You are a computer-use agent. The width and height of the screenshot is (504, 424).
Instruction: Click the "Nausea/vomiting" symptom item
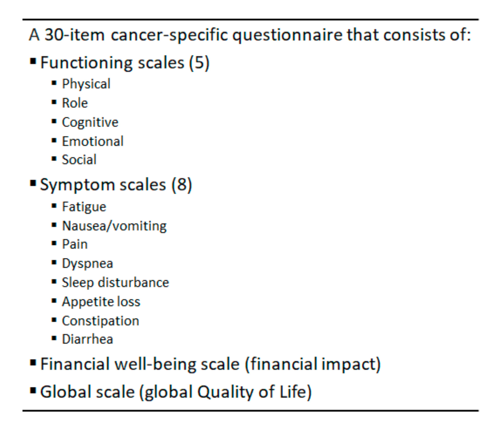tap(114, 226)
